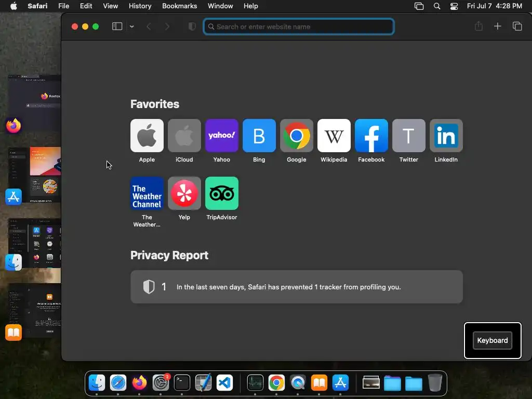
Task: Click the Favorites heading
Action: tap(155, 104)
